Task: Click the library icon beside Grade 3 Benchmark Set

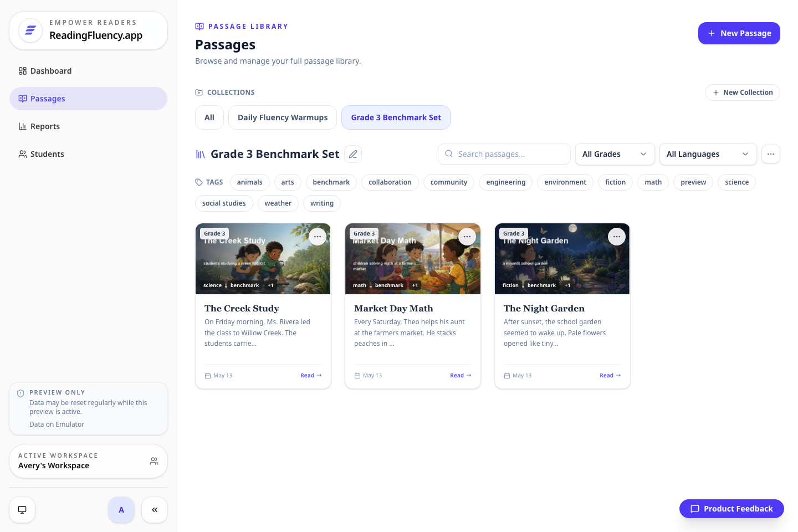Action: [x=201, y=155]
